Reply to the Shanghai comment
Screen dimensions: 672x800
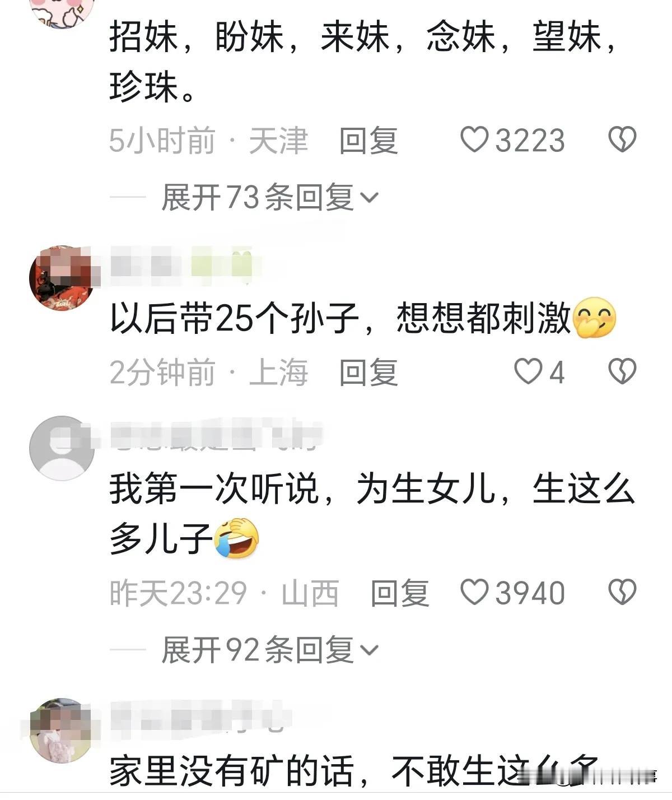tap(368, 372)
